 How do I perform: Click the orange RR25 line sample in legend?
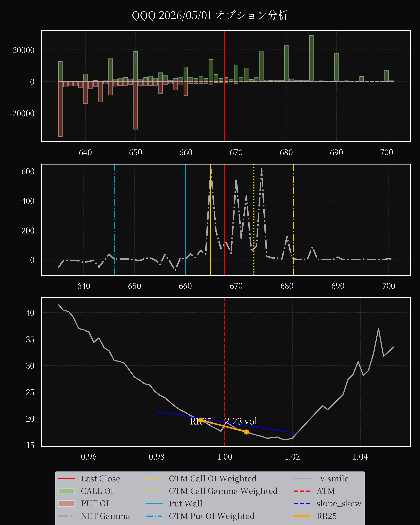(x=302, y=516)
